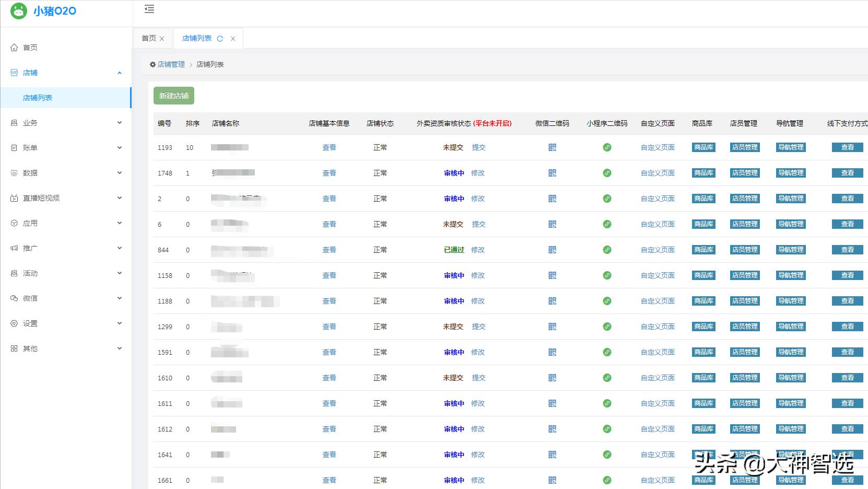Expand the 数据 sidebar menu
868x489 pixels.
pyautogui.click(x=66, y=173)
